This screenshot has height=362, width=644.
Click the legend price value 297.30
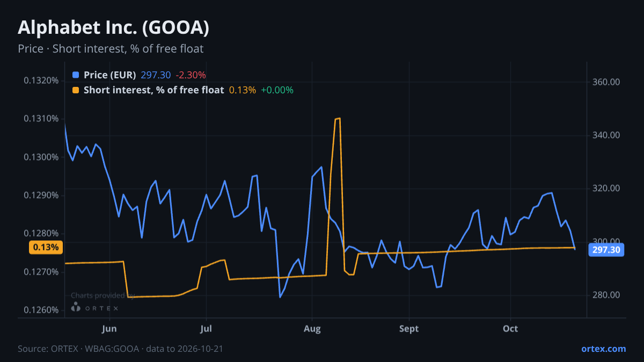pos(156,75)
